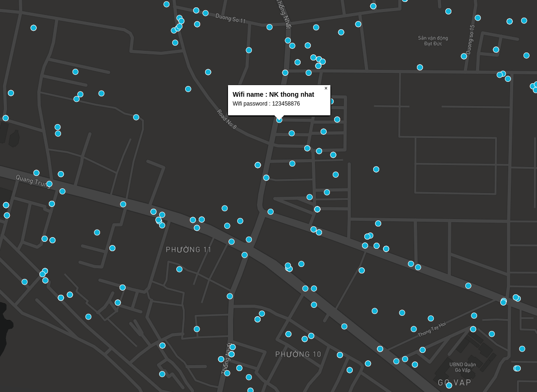Click the marker near the PHƯỜNG 11 label

[179, 269]
